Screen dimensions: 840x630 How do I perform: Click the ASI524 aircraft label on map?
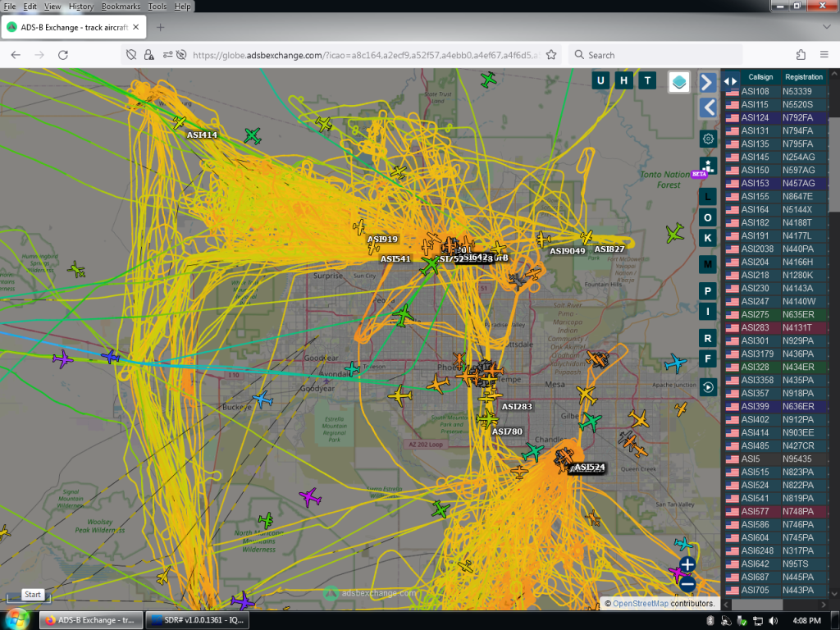(590, 467)
